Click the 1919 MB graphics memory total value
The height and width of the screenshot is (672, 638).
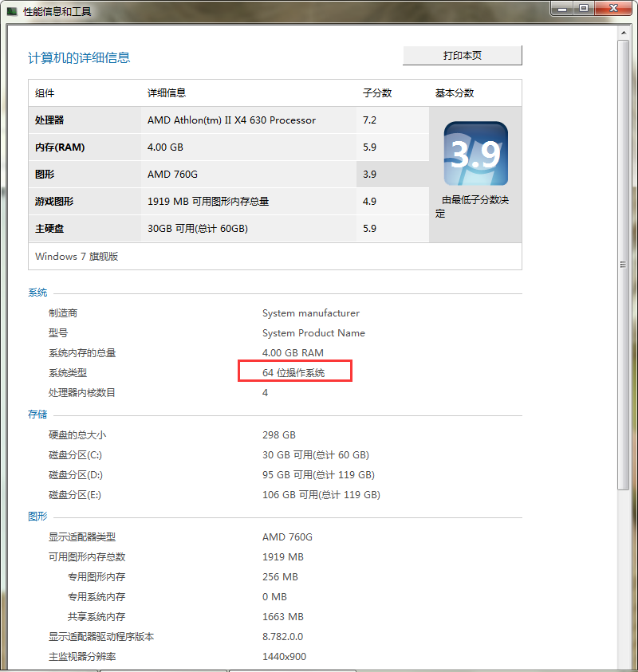283,556
